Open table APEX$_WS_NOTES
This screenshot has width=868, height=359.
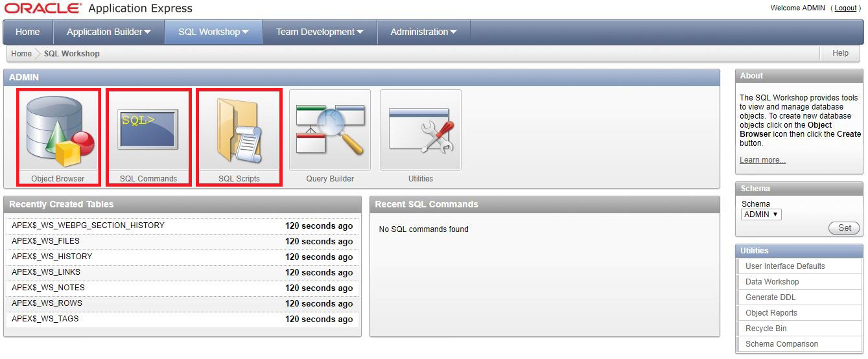pos(48,288)
